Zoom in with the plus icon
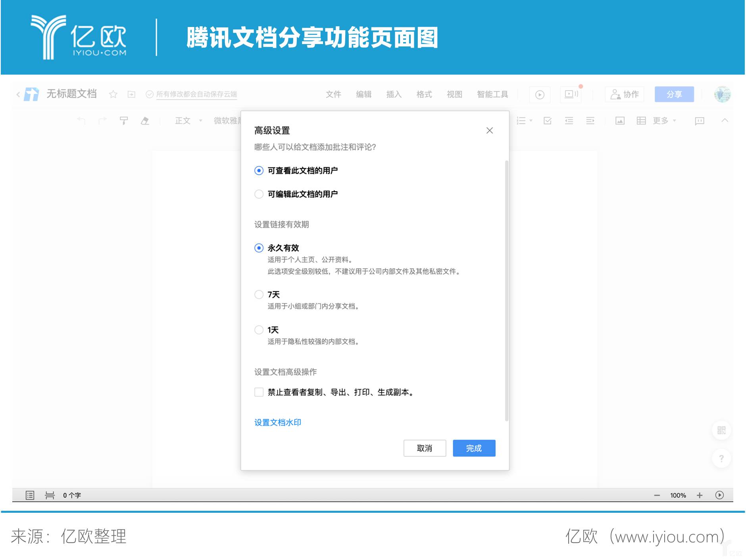The width and height of the screenshot is (746, 560). (700, 495)
